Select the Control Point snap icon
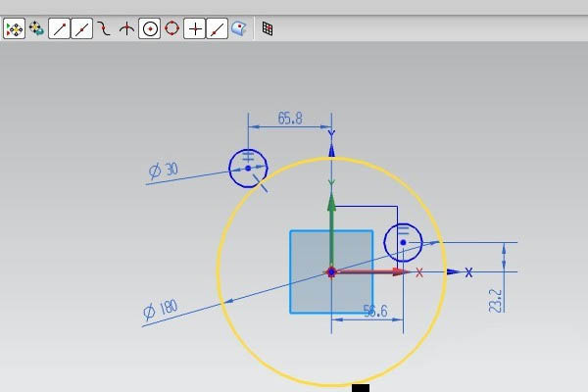Image resolution: width=588 pixels, height=392 pixels. [104, 29]
